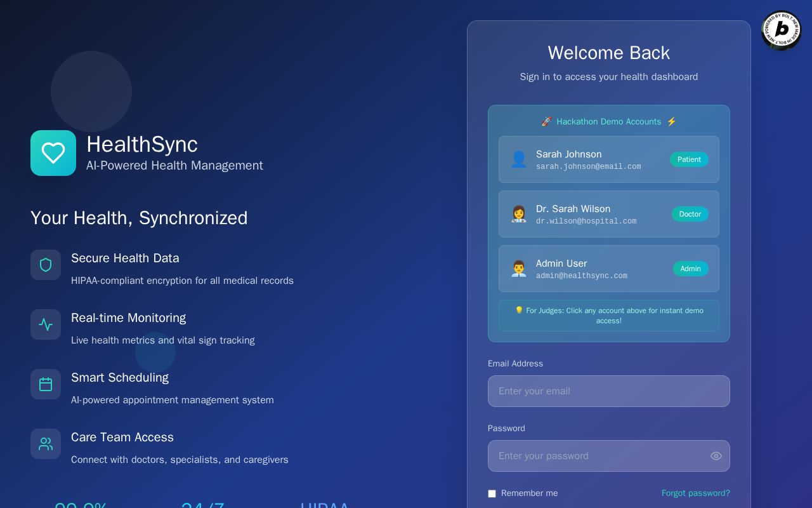Click the Remember me label
The width and height of the screenshot is (812, 508).
[530, 493]
